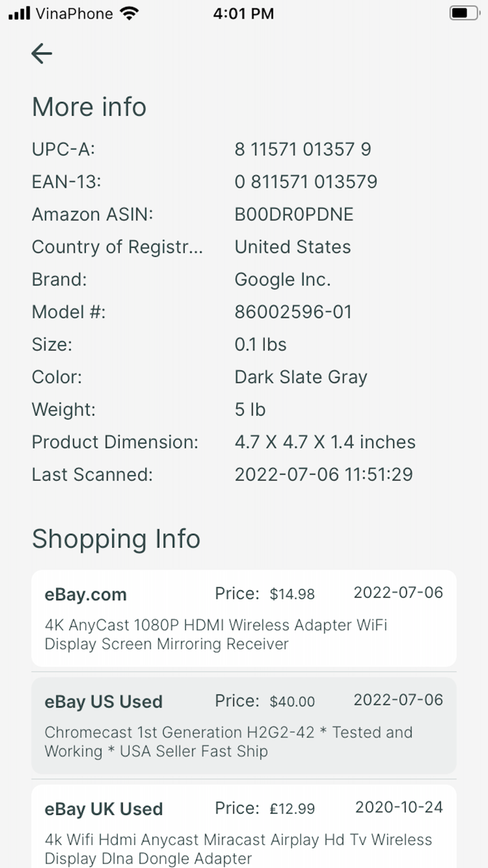Image resolution: width=488 pixels, height=868 pixels.
Task: Tap the Model number 86002596-01
Action: [293, 312]
